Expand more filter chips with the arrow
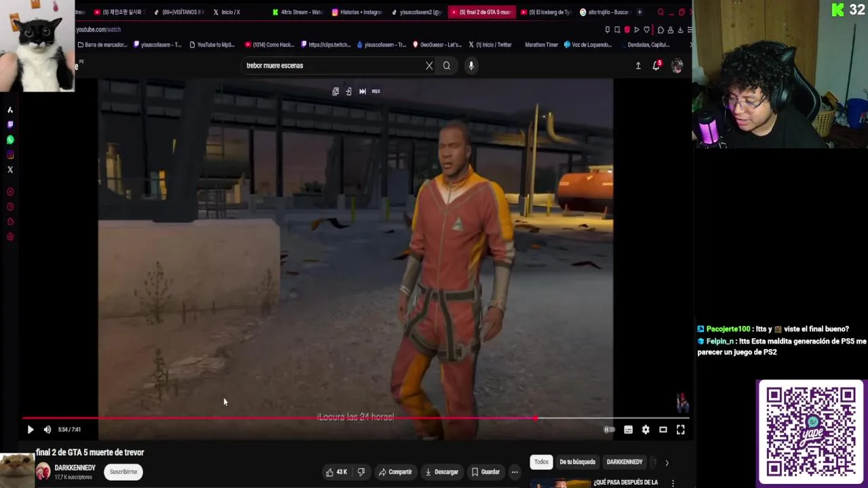 click(x=667, y=463)
